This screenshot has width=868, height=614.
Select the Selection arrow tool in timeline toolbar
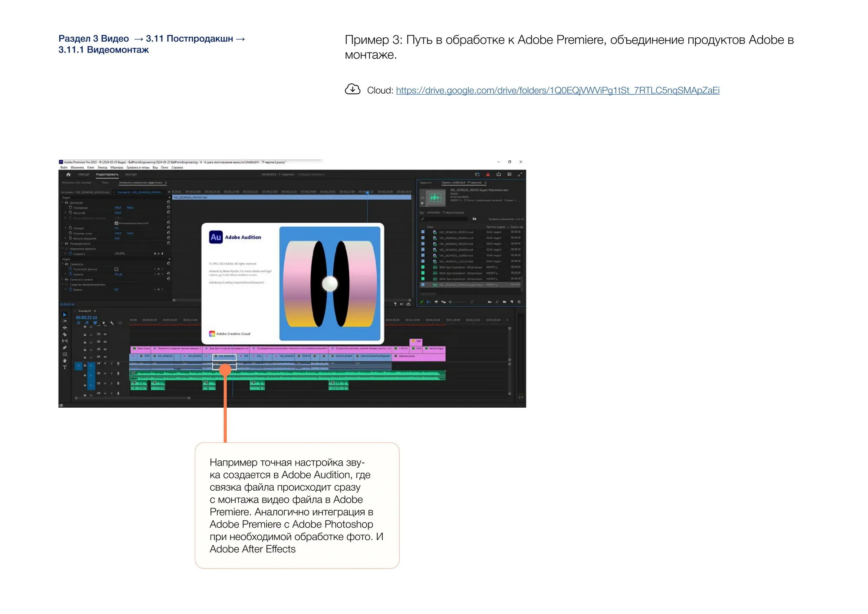point(65,314)
